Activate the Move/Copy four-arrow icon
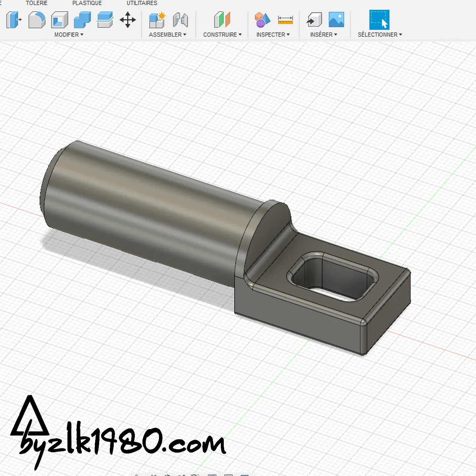Image resolution: width=476 pixels, height=476 pixels. coord(128,20)
